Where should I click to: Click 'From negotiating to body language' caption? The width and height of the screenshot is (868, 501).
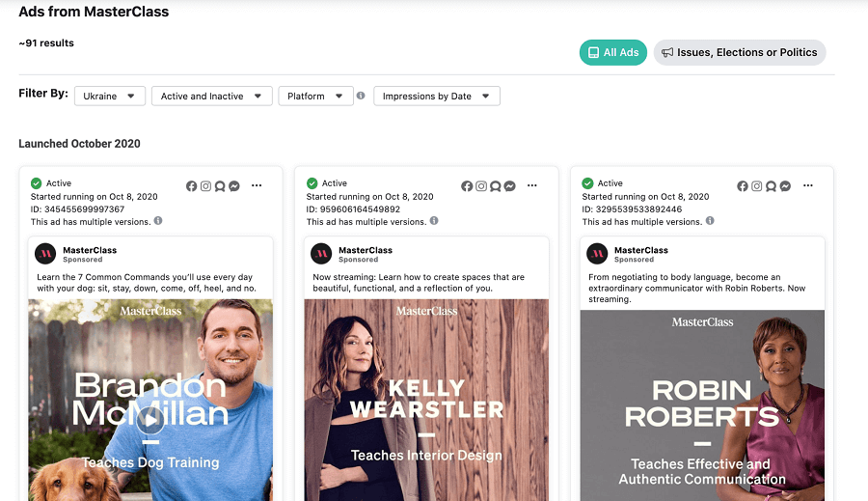(x=697, y=289)
